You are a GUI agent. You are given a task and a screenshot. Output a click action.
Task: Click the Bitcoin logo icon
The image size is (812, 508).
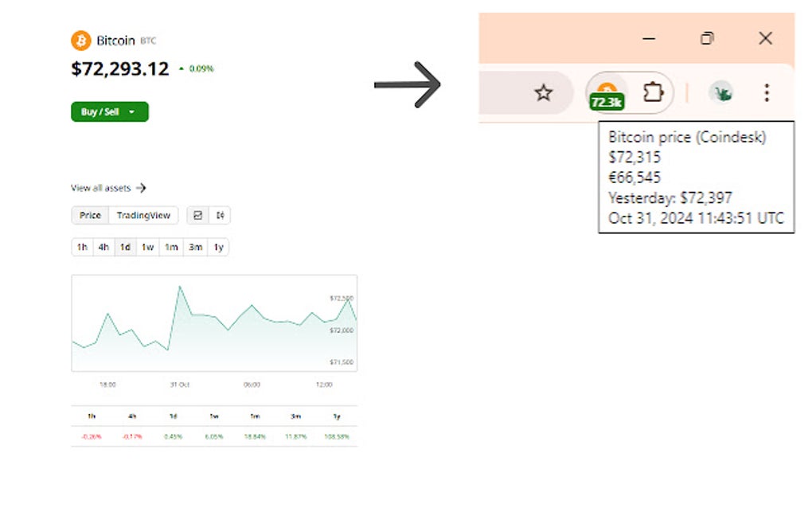(80, 40)
